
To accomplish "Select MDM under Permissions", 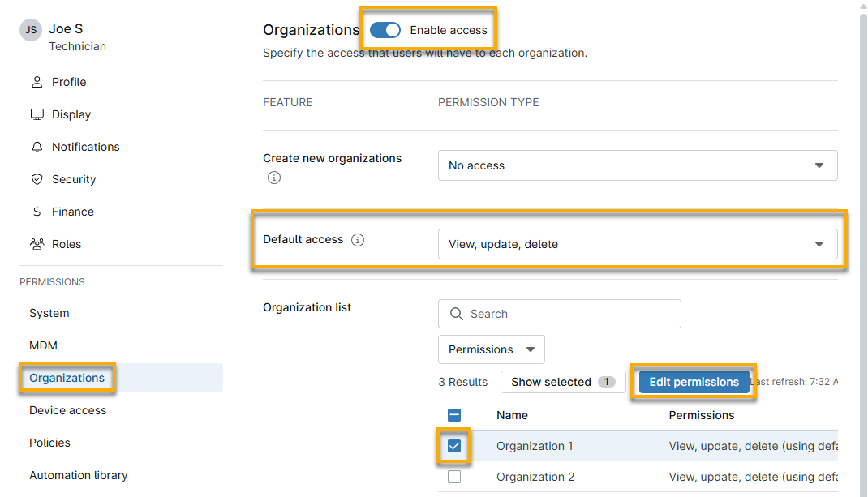I will [x=43, y=345].
